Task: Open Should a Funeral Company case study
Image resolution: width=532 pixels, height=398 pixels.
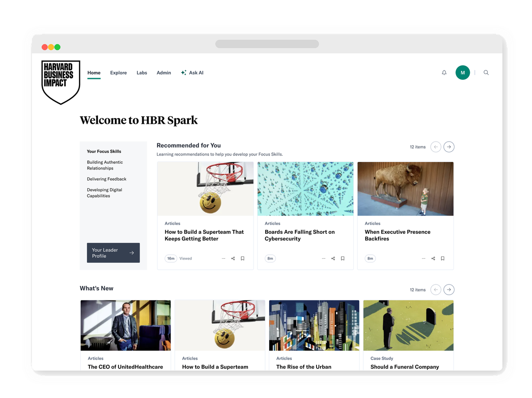Action: 405,367
